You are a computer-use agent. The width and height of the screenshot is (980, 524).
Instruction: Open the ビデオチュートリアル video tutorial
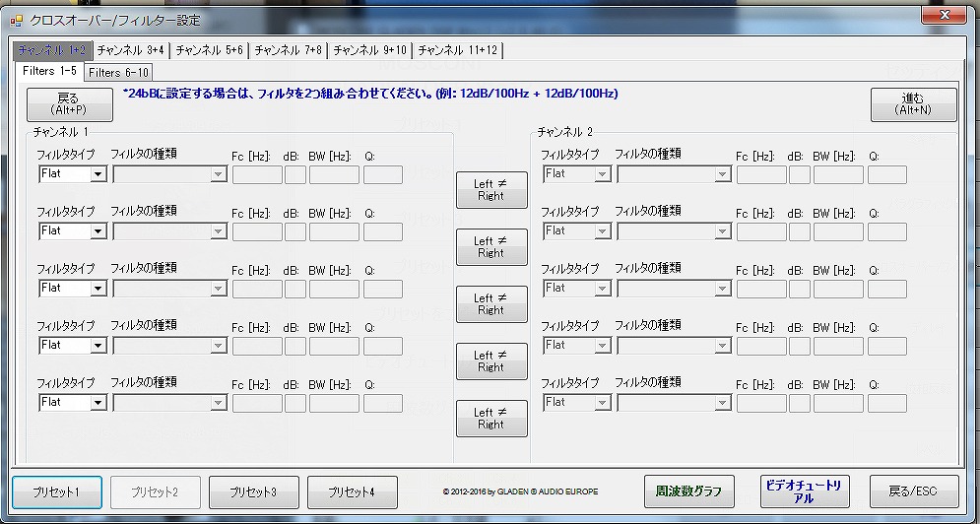[804, 491]
